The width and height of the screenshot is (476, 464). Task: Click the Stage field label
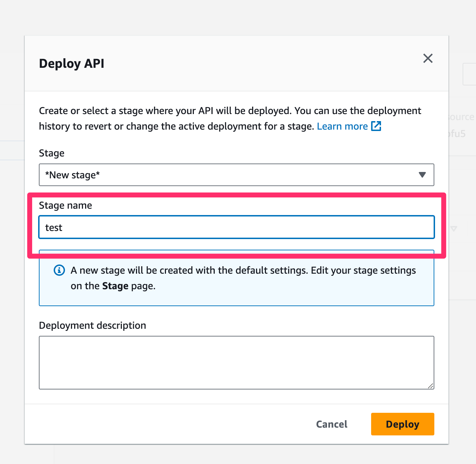pos(52,153)
